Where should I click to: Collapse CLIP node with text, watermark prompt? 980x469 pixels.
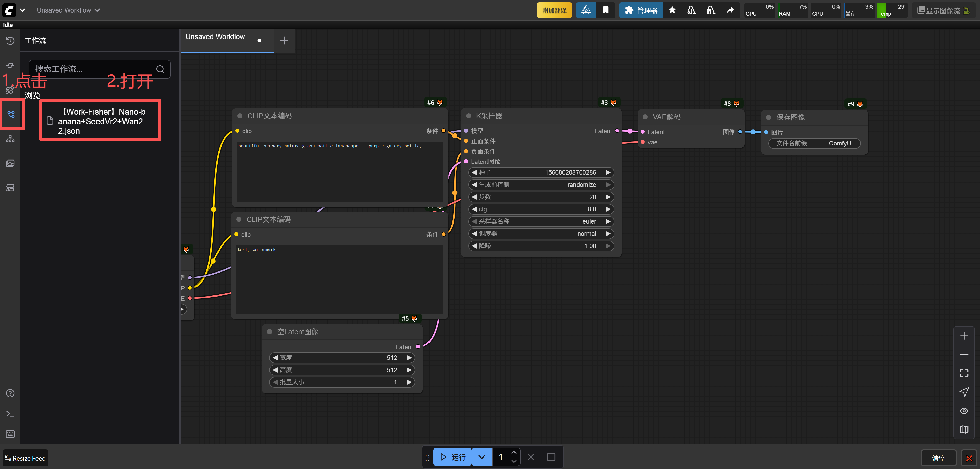point(239,219)
